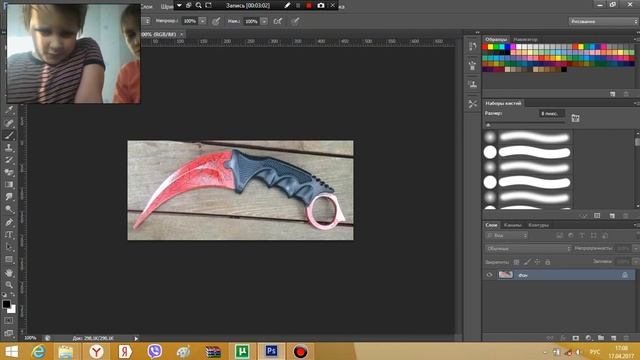Viewport: 640px width, 360px height.
Task: Select the Образцы swatches tab
Action: click(496, 39)
